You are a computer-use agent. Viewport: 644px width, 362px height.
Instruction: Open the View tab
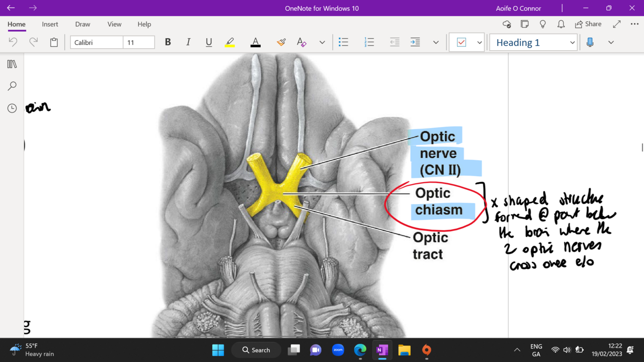[x=114, y=24]
